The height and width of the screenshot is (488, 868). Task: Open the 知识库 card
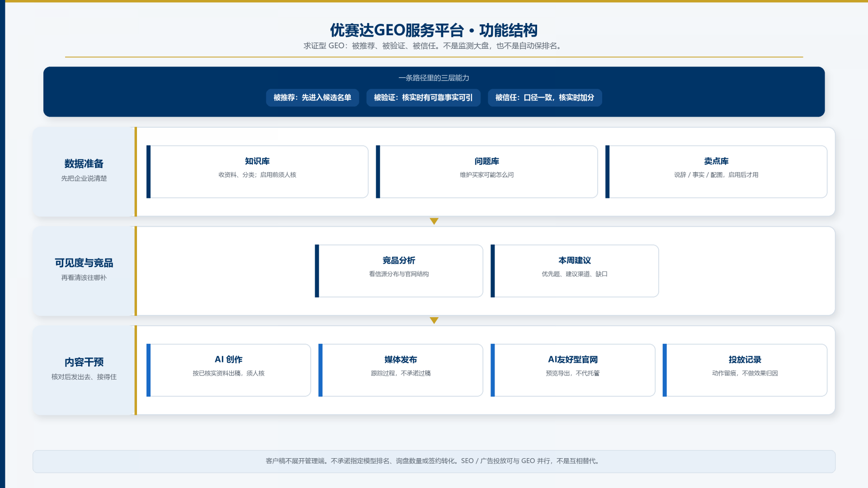tap(257, 172)
